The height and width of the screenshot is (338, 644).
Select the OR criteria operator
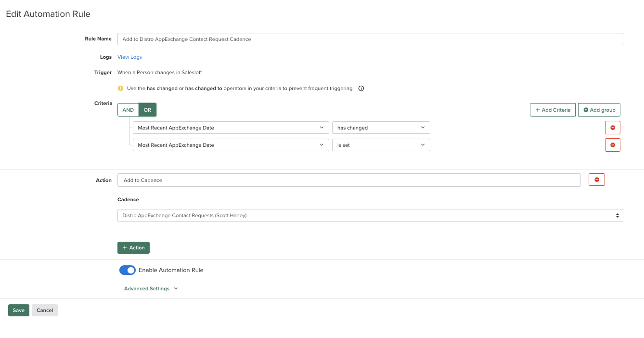[x=147, y=110]
